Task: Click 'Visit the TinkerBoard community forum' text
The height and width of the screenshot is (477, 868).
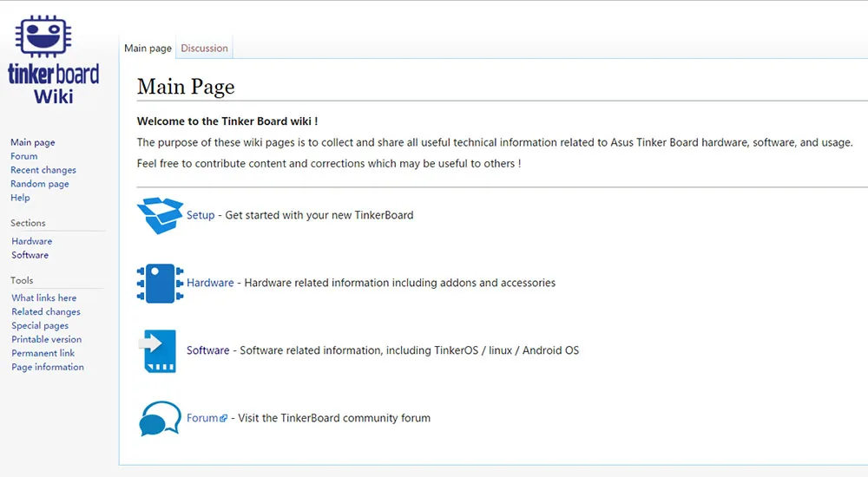Action: [334, 418]
